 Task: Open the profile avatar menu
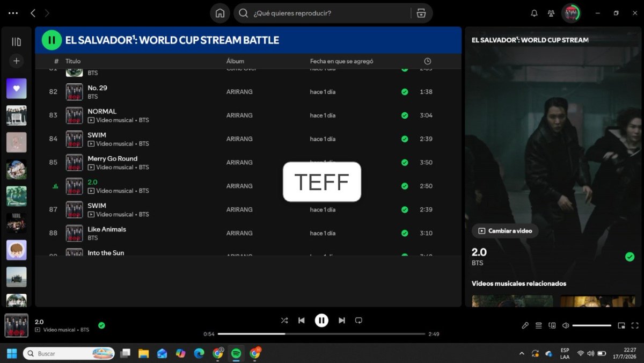click(x=571, y=13)
